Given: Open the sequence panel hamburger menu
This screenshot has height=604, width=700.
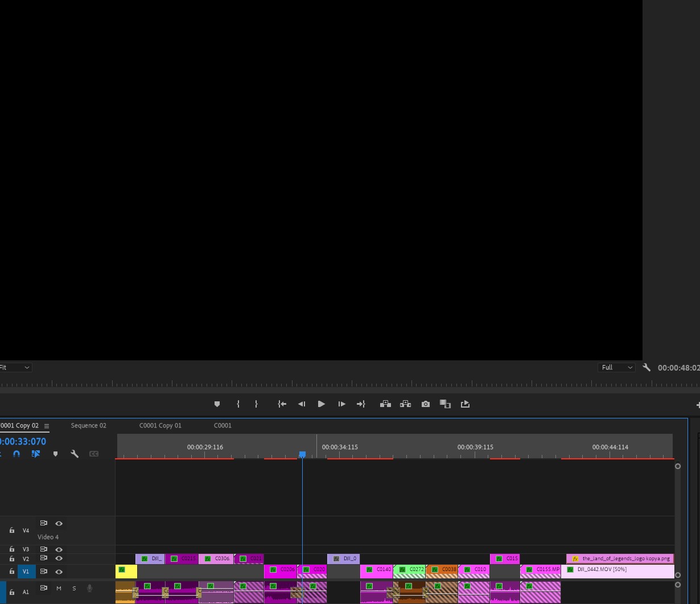Looking at the screenshot, I should click(46, 425).
